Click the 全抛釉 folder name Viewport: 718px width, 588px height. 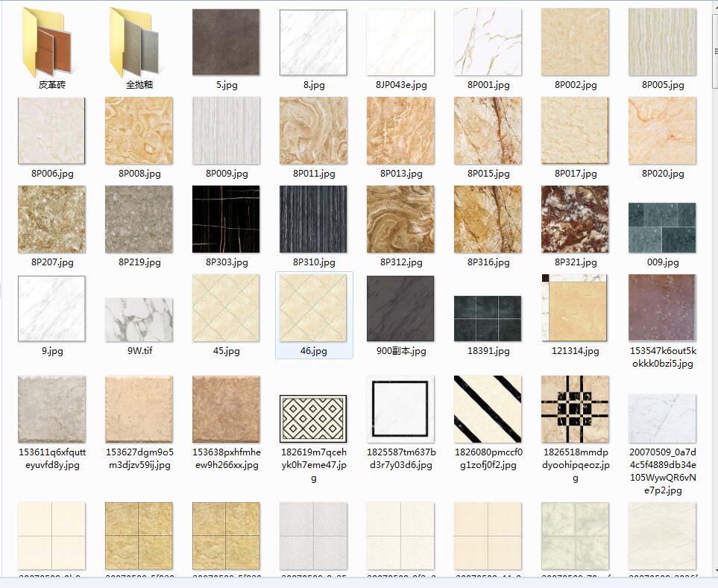(x=139, y=85)
